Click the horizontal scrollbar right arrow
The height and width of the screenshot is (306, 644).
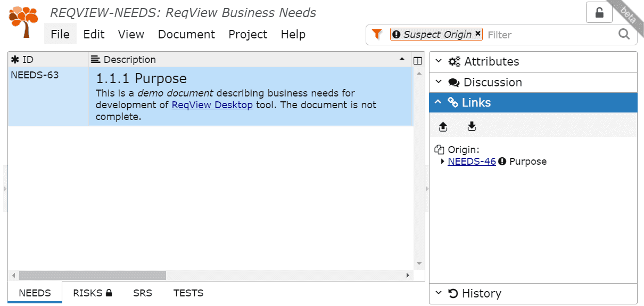(408, 275)
